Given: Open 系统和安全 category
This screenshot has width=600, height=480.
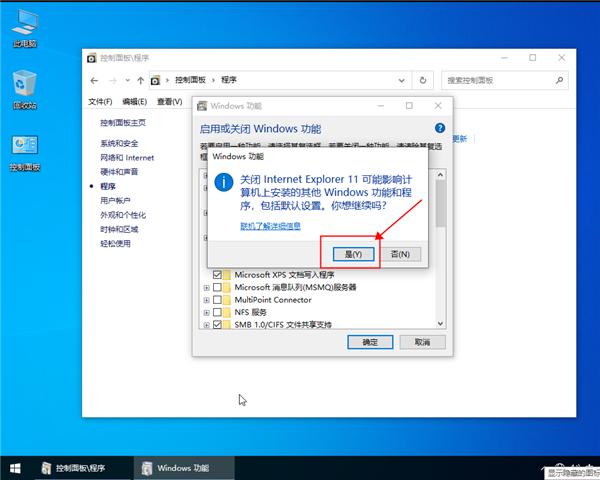Looking at the screenshot, I should (119, 143).
